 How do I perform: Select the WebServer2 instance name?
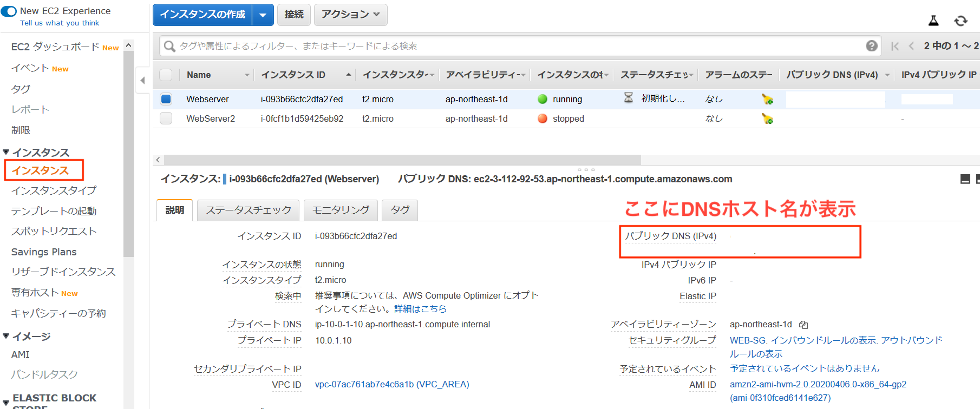click(x=211, y=118)
